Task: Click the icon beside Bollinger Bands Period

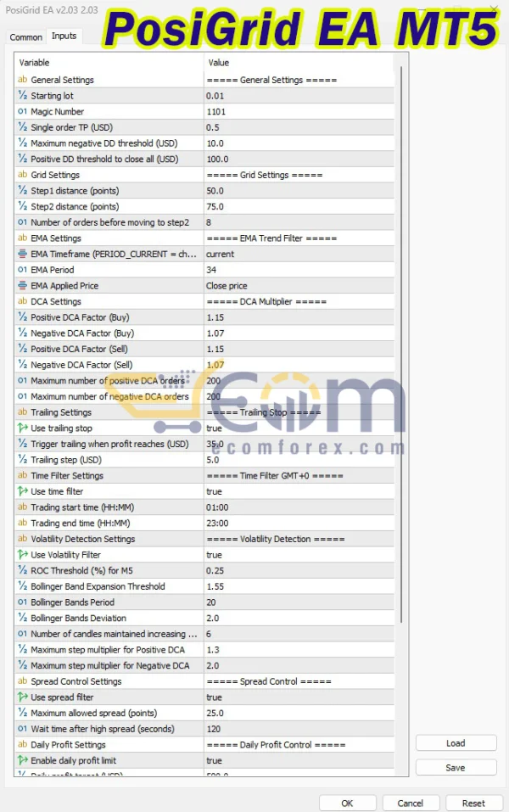Action: tap(23, 602)
